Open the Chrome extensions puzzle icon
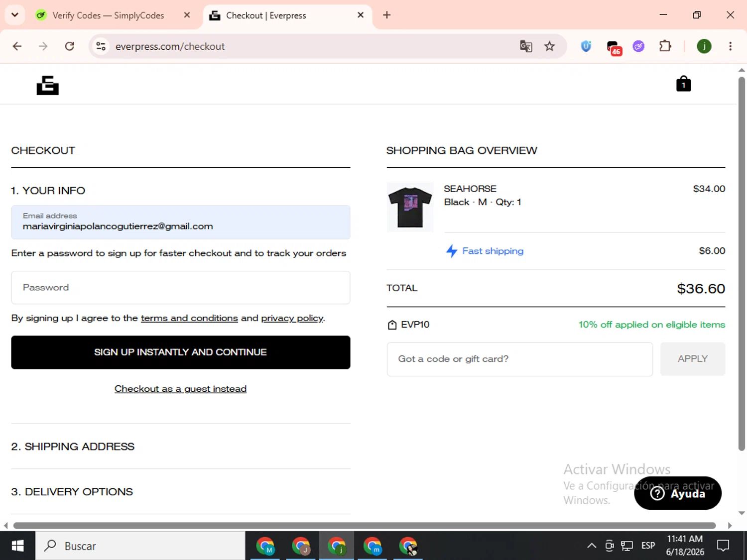 665,46
